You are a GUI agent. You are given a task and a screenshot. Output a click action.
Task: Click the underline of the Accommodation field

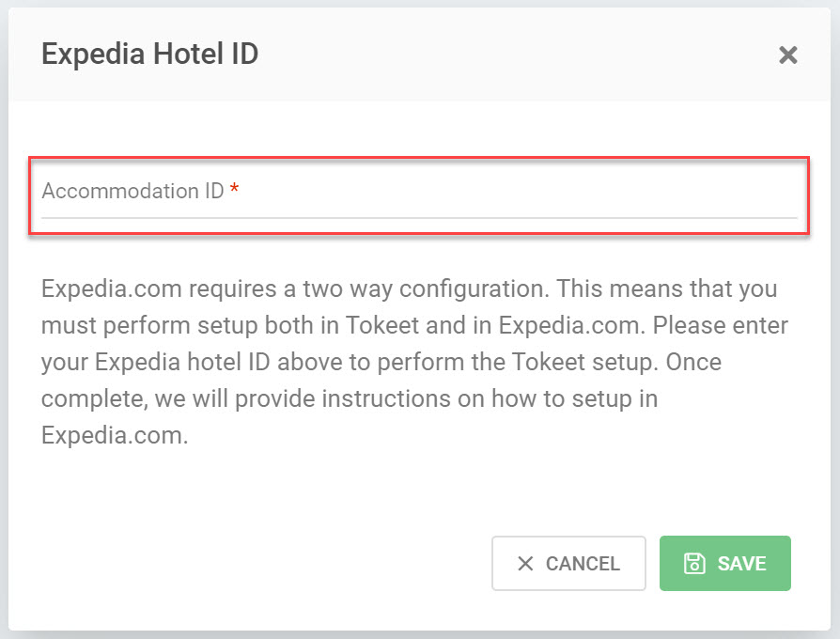[419, 218]
